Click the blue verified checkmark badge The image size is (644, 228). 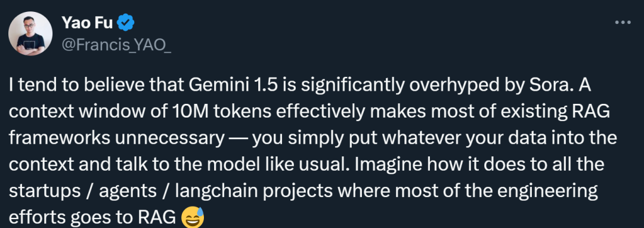[126, 23]
